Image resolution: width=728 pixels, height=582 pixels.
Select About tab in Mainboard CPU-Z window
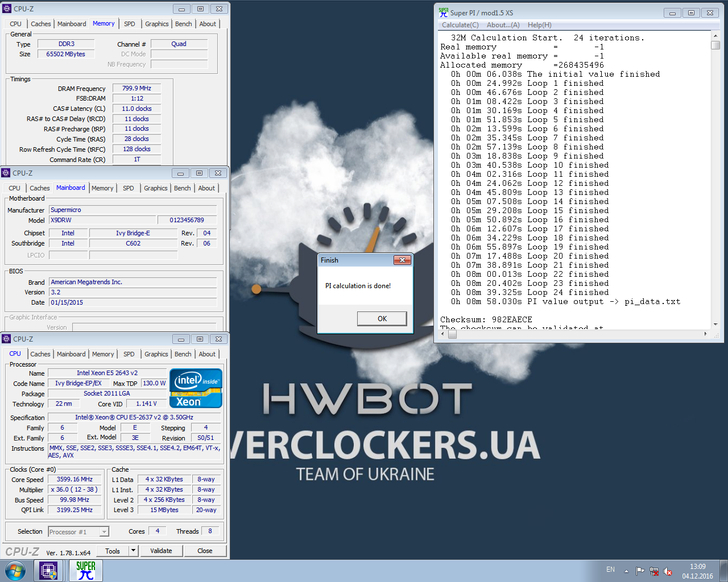[206, 188]
